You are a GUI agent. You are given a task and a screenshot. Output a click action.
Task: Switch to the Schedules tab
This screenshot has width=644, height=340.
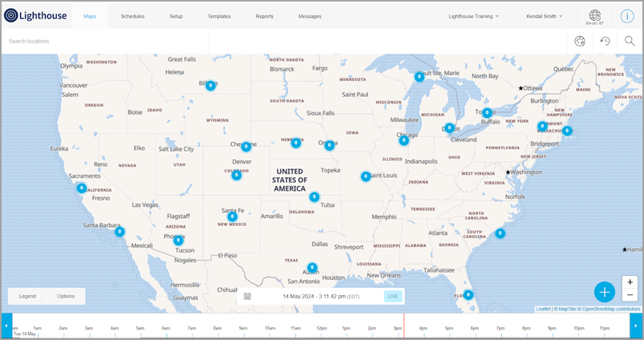[x=132, y=16]
